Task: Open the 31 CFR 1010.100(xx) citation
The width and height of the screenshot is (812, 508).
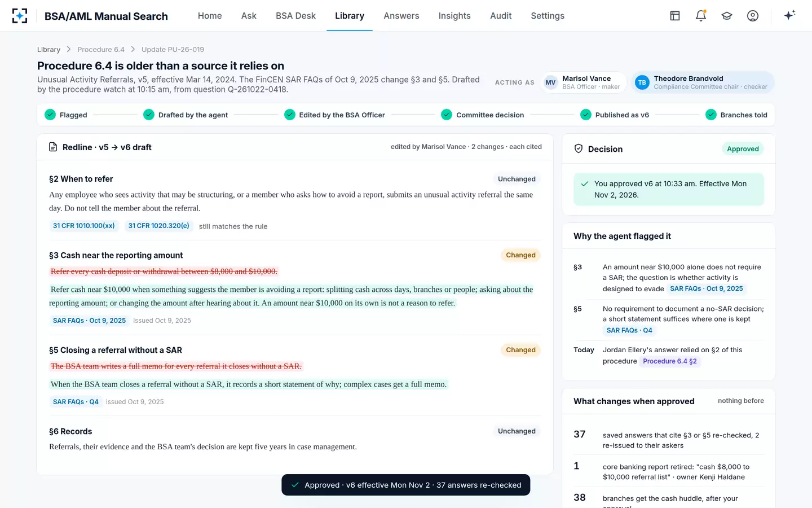Action: click(84, 226)
